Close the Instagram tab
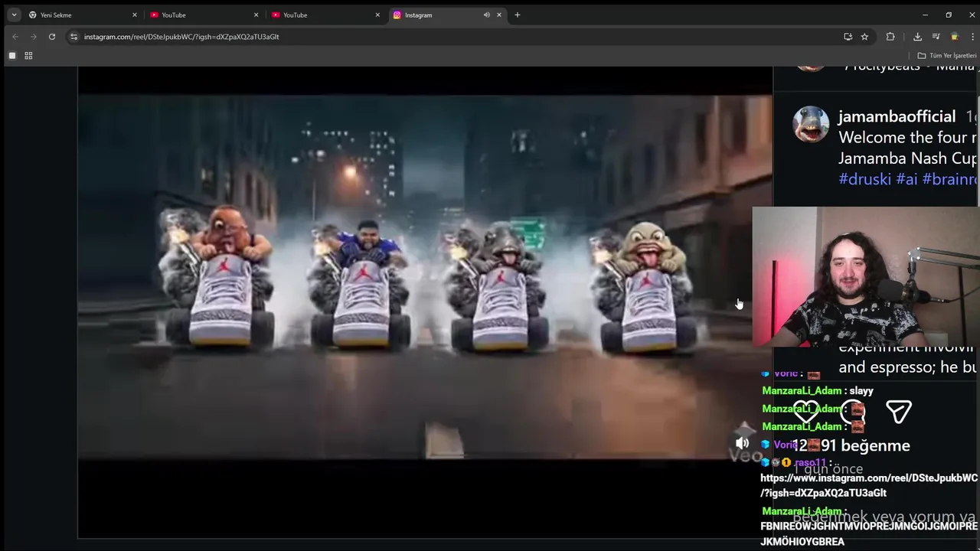Image resolution: width=980 pixels, height=551 pixels. (499, 15)
